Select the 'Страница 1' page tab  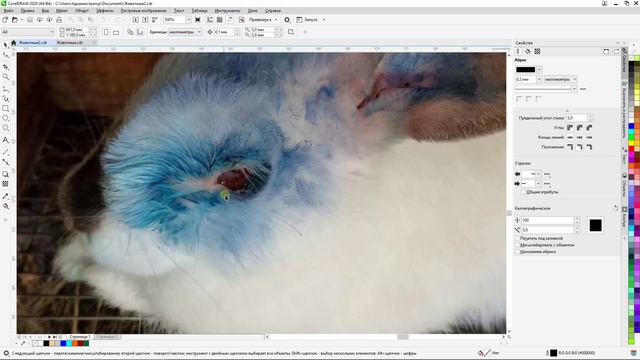[79, 337]
